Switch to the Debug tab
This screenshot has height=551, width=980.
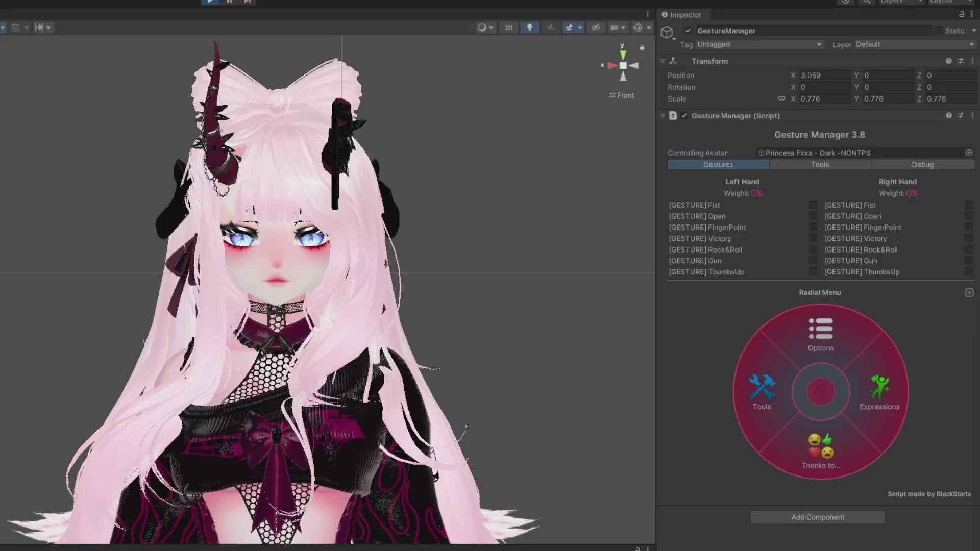click(x=922, y=165)
